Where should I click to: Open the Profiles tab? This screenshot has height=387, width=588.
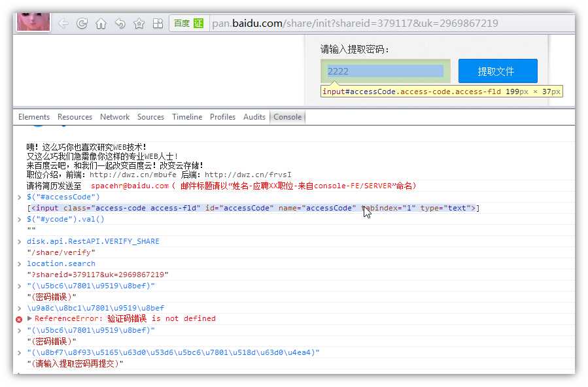[x=222, y=117]
